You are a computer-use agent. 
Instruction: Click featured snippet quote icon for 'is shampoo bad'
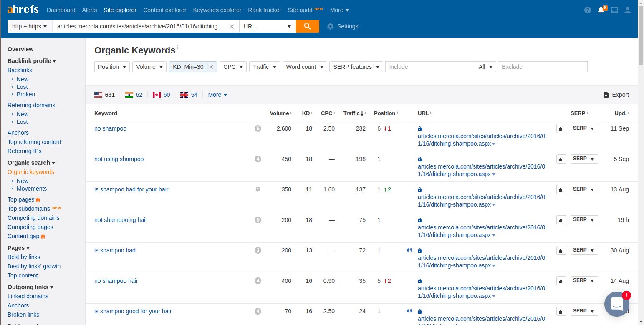409,250
